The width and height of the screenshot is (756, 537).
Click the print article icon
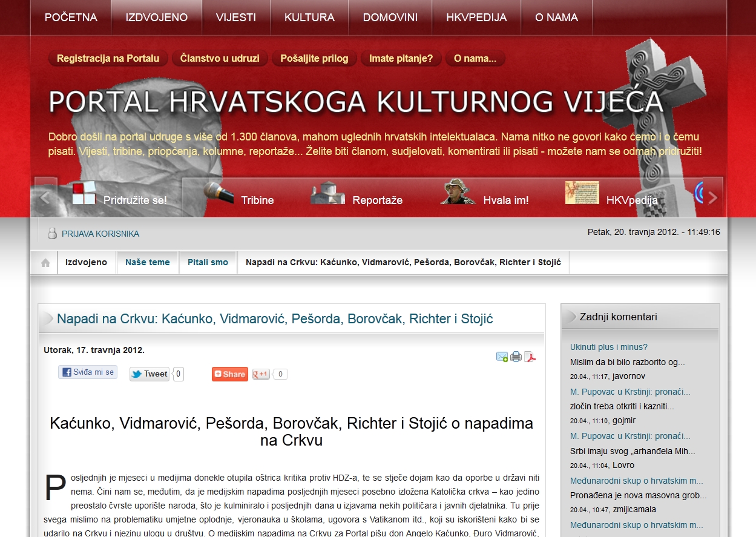coord(516,357)
